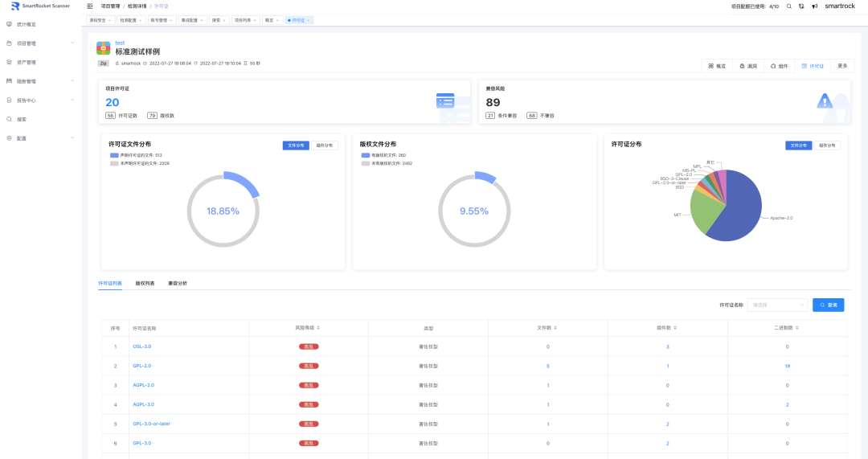Select 文件分布 in the 许可证分布 pie chart panel
Viewport: 868px width, 459px height.
pyautogui.click(x=798, y=145)
